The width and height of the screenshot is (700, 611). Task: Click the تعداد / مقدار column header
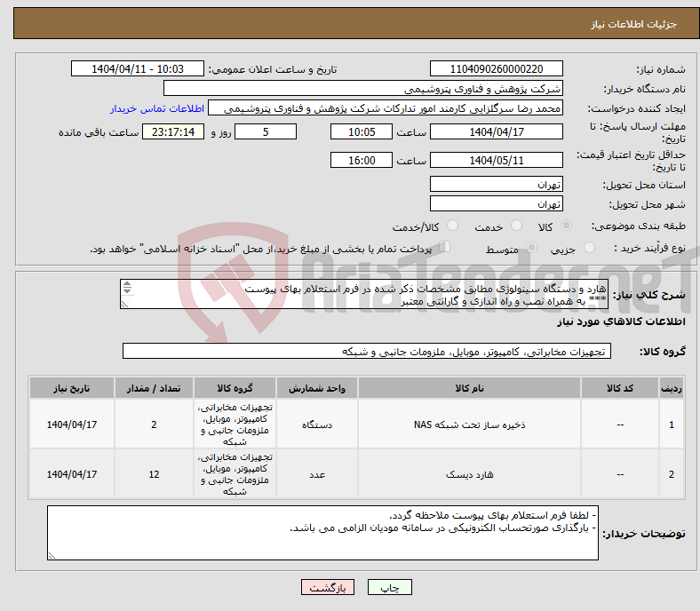[154, 388]
